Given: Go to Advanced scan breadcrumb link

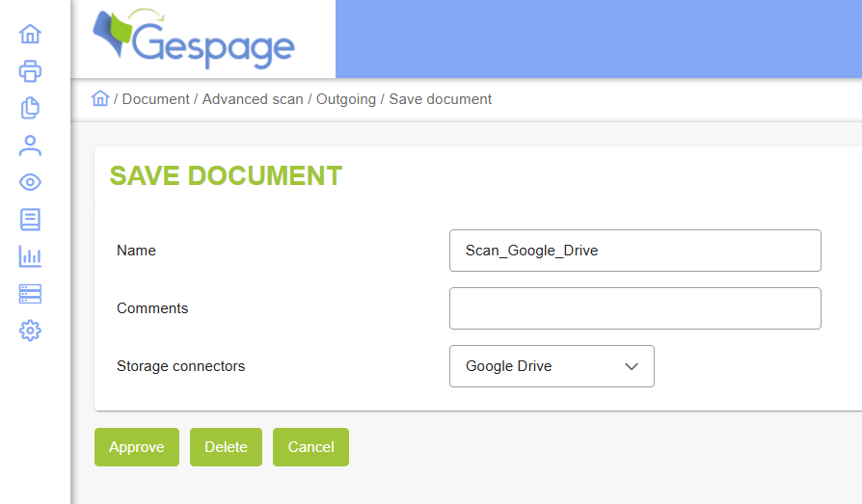Looking at the screenshot, I should tap(253, 99).
